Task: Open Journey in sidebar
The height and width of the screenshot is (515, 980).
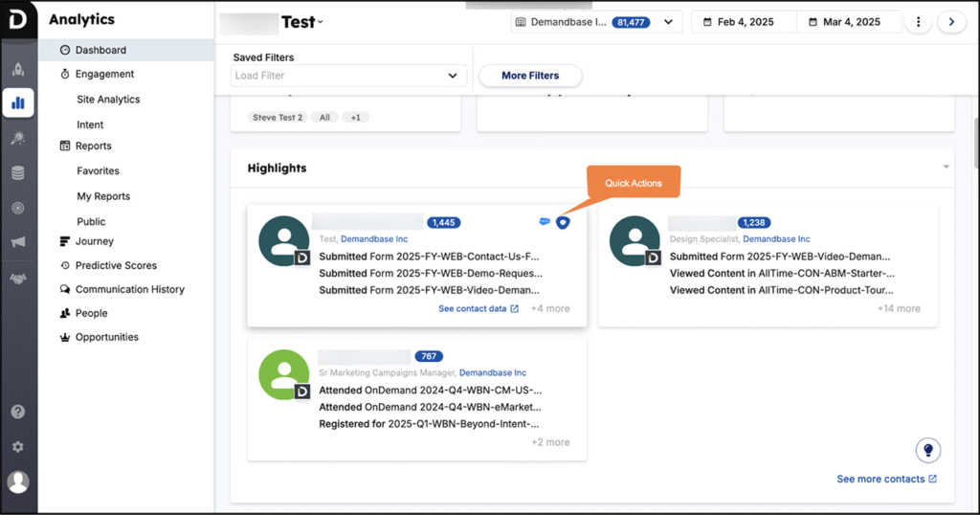Action: (x=95, y=241)
